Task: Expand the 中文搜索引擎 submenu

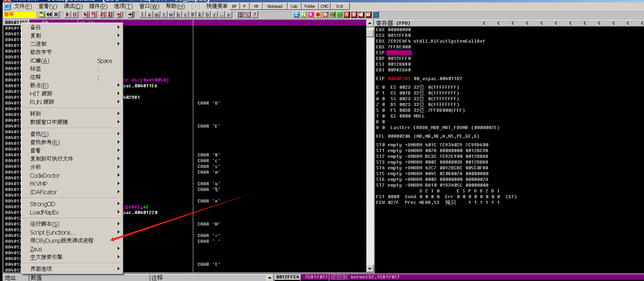Action: [x=72, y=257]
